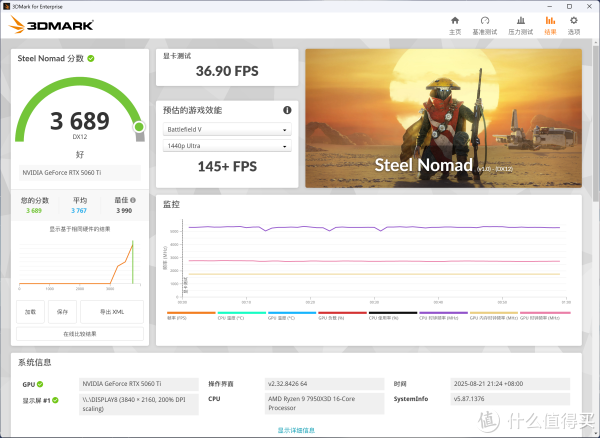Open 压力测试 stress test icon
600x438 pixels.
(518, 24)
